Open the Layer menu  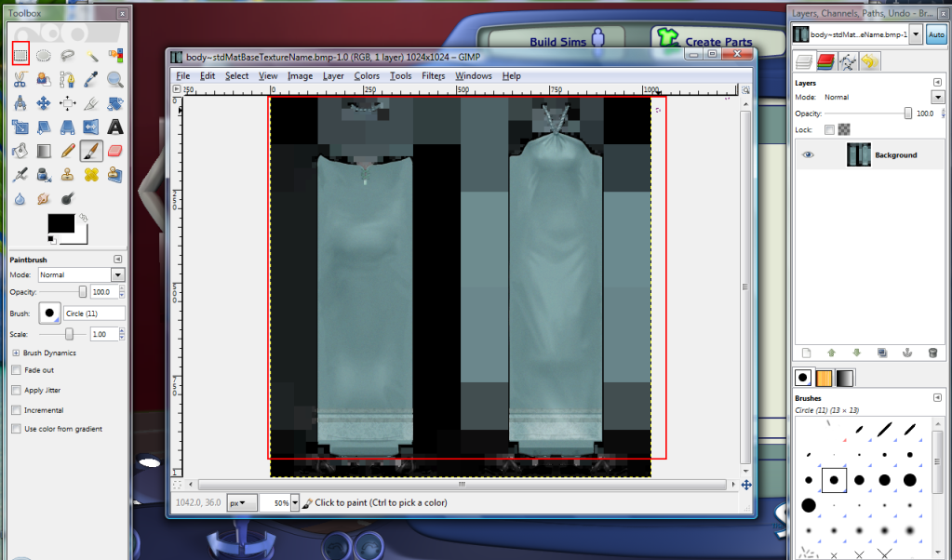pos(333,76)
